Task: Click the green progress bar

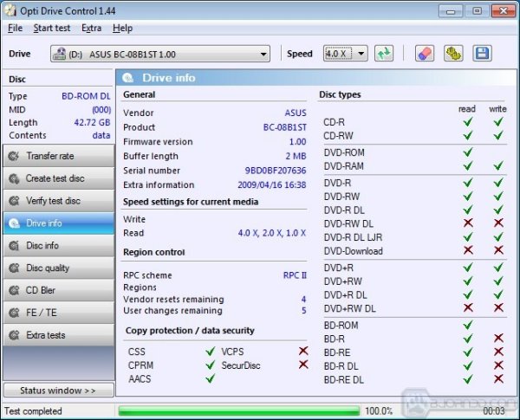Action: pos(239,410)
